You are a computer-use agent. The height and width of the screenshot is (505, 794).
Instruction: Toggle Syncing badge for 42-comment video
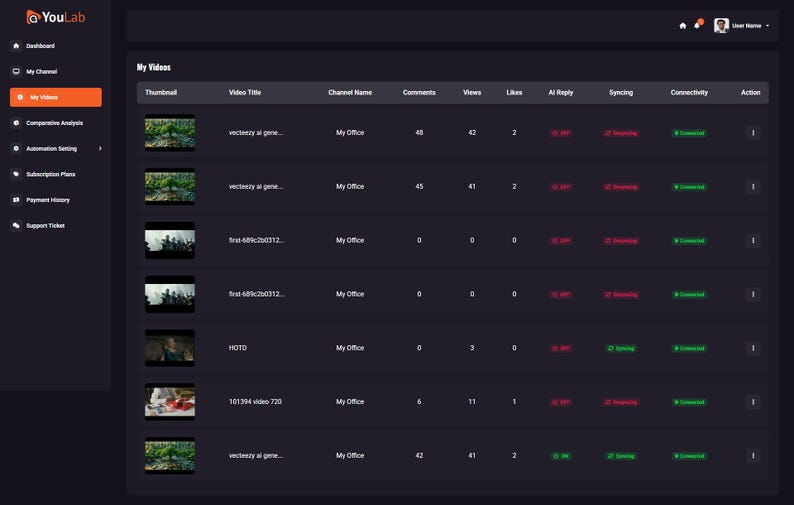point(621,456)
